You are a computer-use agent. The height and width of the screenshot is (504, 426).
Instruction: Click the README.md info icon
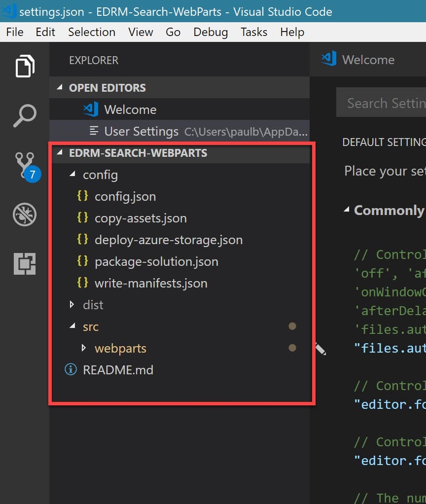point(71,369)
